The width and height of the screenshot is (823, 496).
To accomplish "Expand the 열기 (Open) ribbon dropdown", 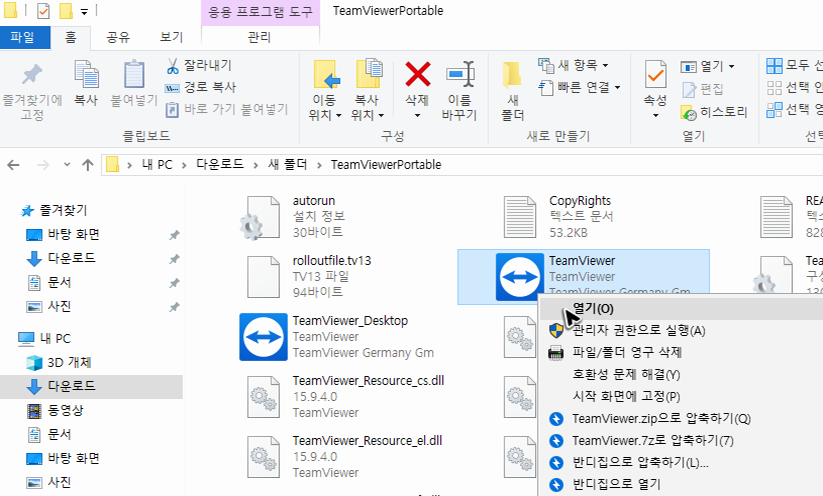I will 731,66.
